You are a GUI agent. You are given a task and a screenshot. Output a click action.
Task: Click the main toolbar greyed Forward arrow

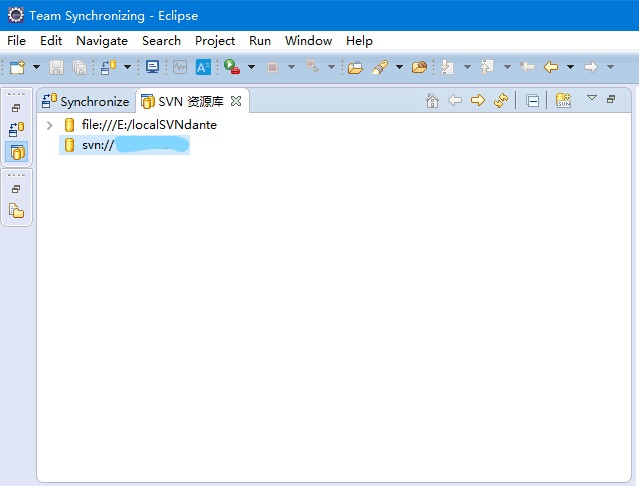591,67
